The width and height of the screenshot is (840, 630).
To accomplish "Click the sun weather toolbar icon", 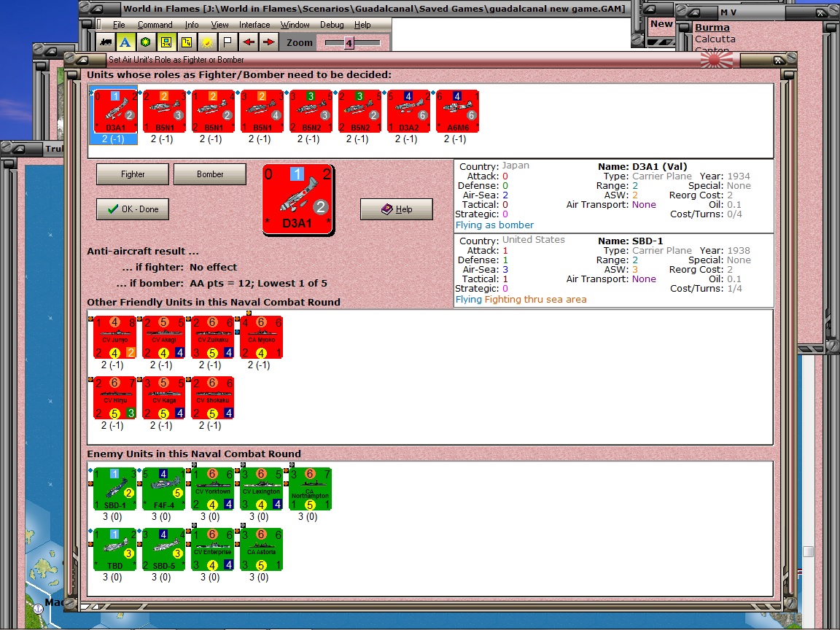I will pyautogui.click(x=207, y=42).
